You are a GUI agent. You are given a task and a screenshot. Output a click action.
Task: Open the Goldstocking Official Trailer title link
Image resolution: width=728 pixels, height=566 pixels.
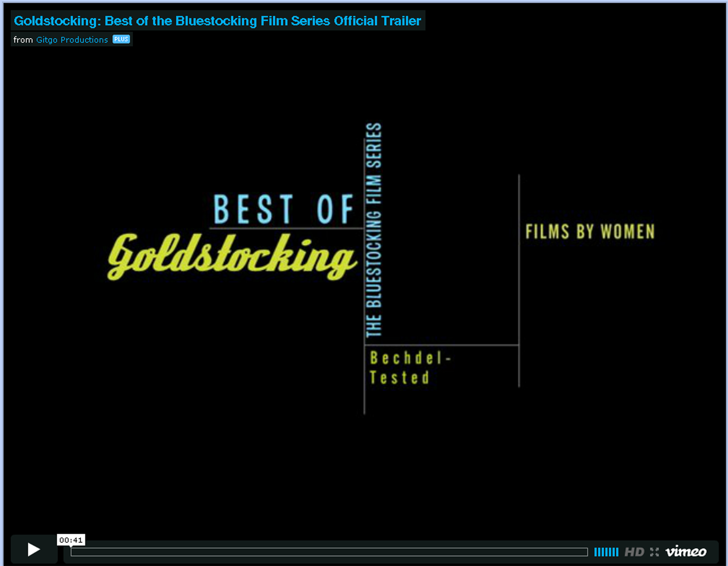[217, 21]
